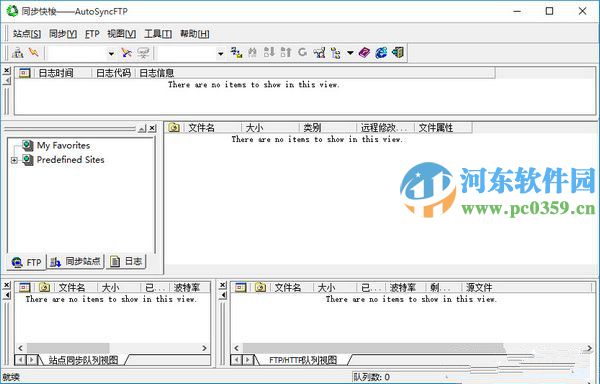The image size is (600, 384).
Task: Sort file list by 大小 column
Action: [x=270, y=127]
